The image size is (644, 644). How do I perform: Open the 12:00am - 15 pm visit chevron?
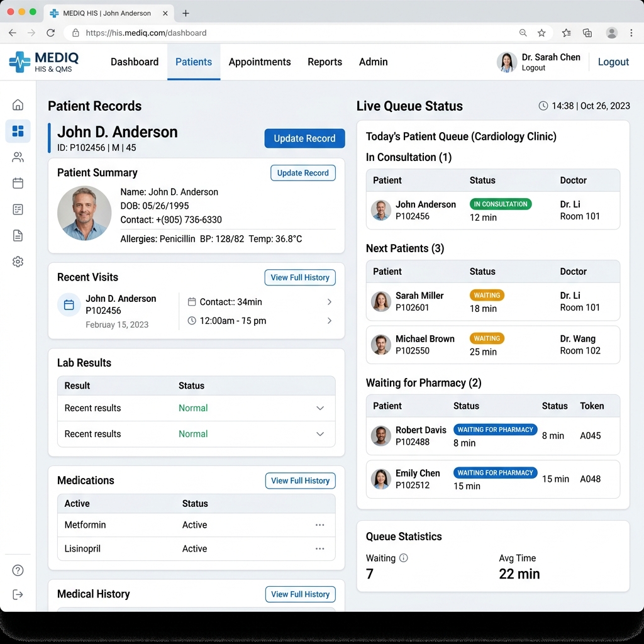click(x=330, y=321)
